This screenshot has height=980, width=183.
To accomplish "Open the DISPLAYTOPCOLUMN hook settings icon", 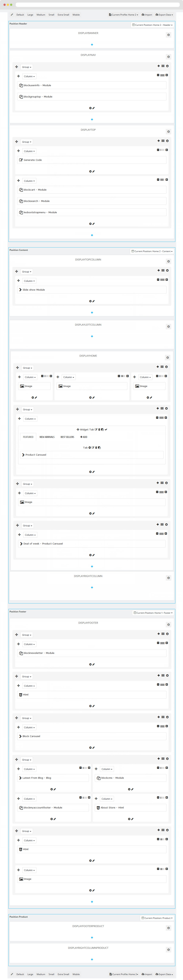I will coord(169,261).
